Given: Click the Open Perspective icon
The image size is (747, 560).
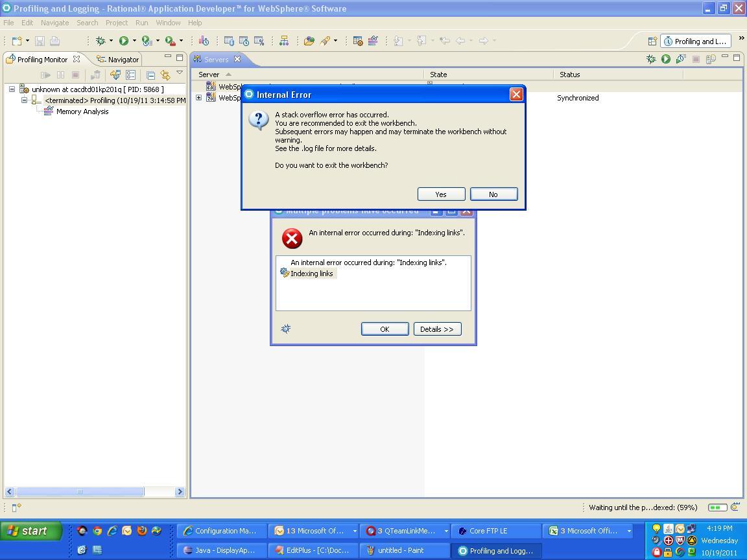Looking at the screenshot, I should 652,41.
